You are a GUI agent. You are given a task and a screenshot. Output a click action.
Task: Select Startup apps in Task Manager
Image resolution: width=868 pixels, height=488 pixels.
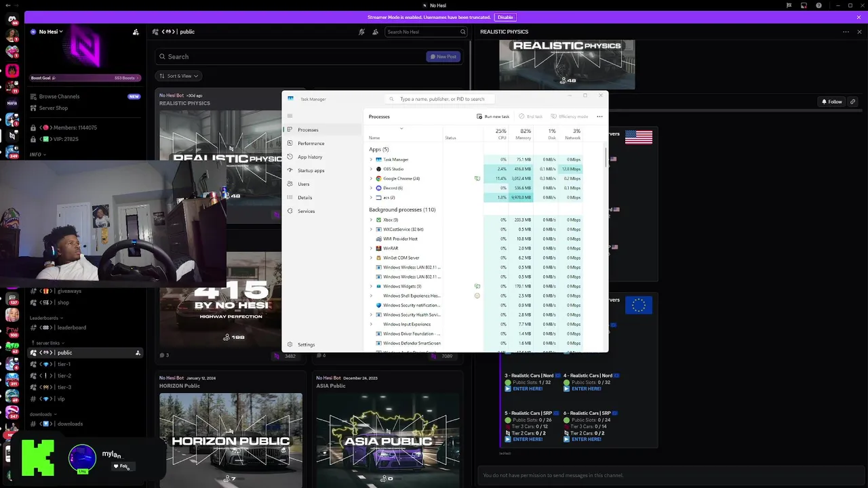(x=323, y=170)
